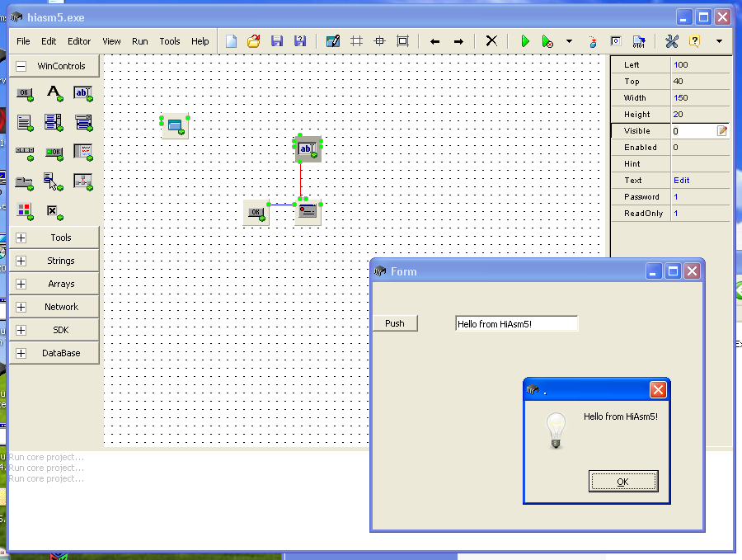Open the File menu
The height and width of the screenshot is (560, 742).
click(23, 41)
